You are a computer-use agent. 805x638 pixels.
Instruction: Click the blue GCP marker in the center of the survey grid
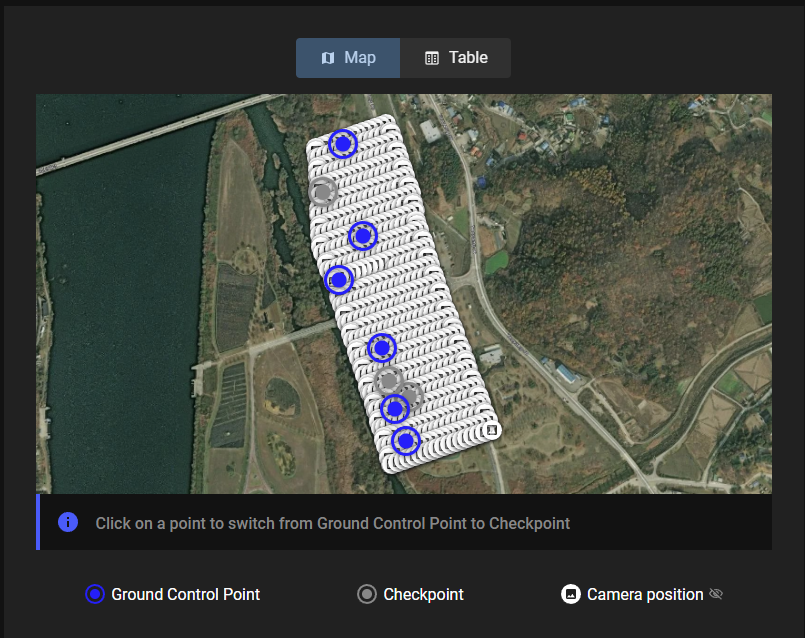click(363, 236)
